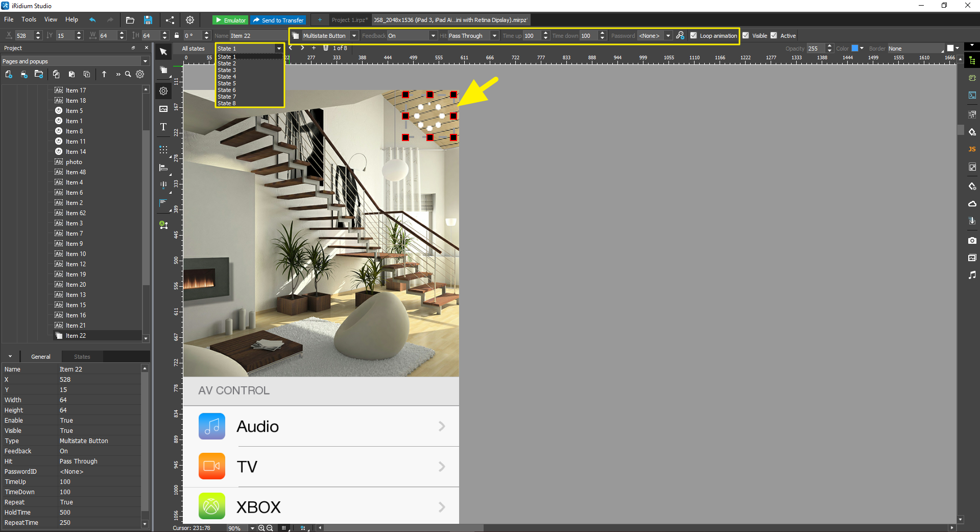Switch to the States tab
980x532 pixels.
tap(81, 356)
